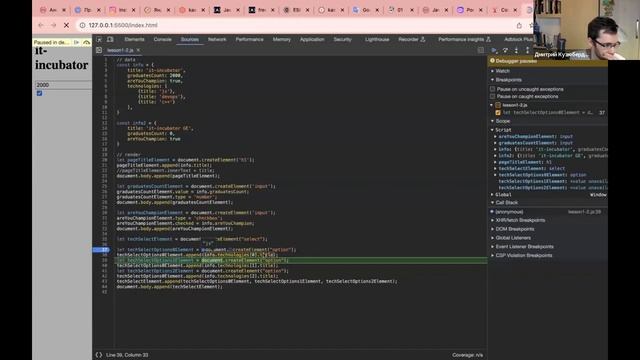Collapse the Breakpoints section
This screenshot has height=360, width=640.
point(508,80)
